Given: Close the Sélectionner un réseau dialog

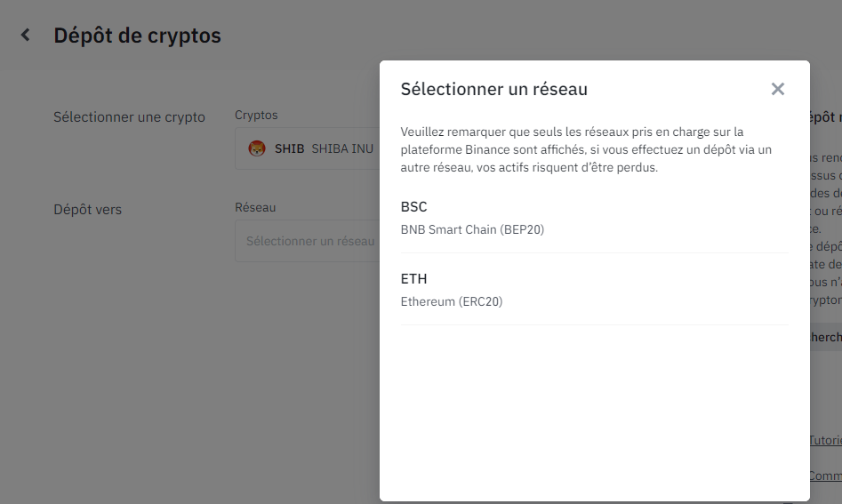Looking at the screenshot, I should click(778, 89).
